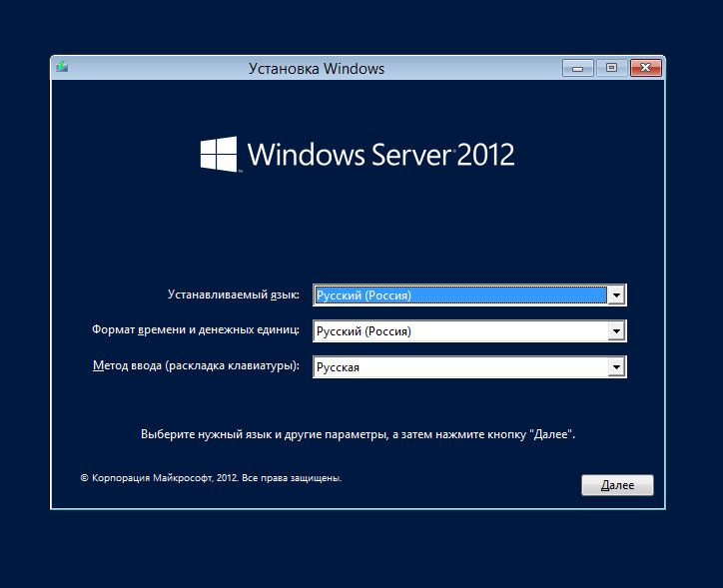Click the Устанавливаемый язык label
The height and width of the screenshot is (588, 723).
pos(234,294)
